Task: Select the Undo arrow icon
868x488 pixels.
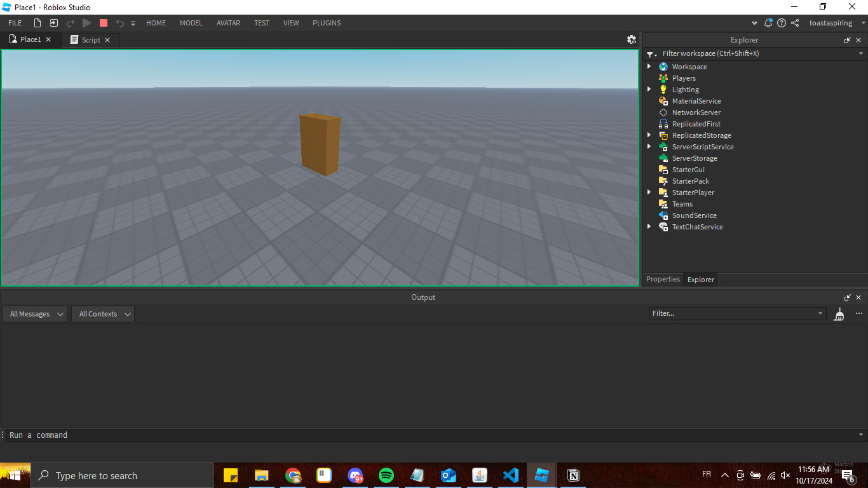Action: coord(119,22)
